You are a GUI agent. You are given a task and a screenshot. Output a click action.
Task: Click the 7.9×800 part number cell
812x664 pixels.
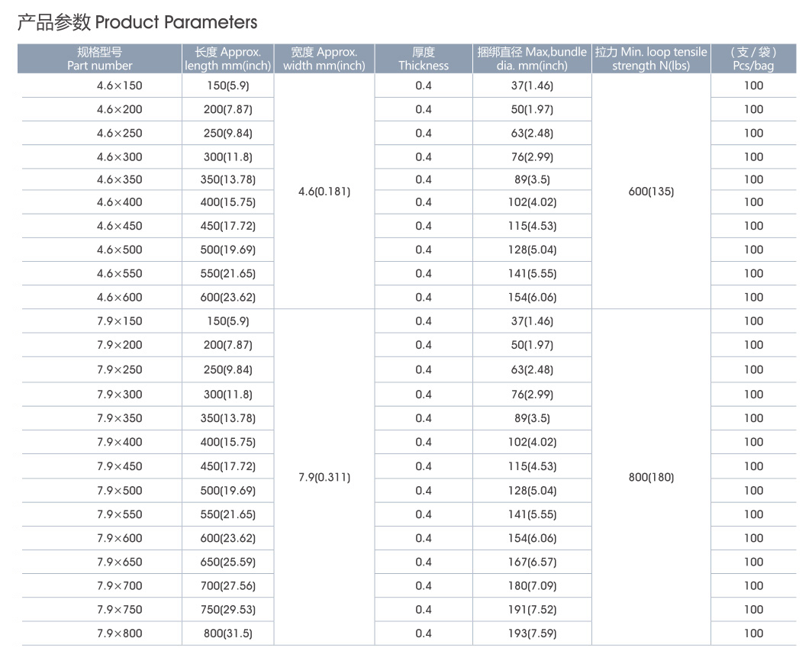[x=119, y=633]
